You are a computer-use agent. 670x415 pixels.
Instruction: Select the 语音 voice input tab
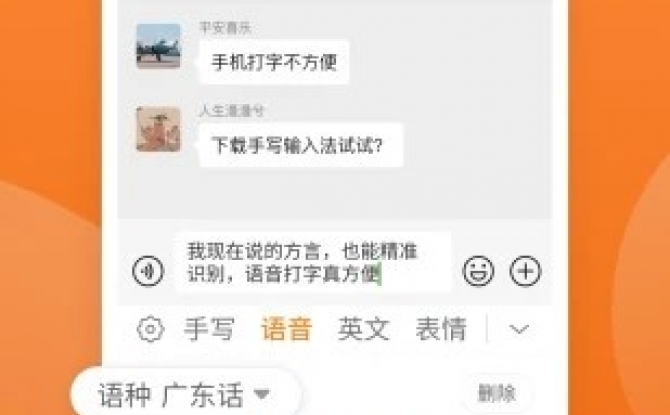[x=286, y=329]
